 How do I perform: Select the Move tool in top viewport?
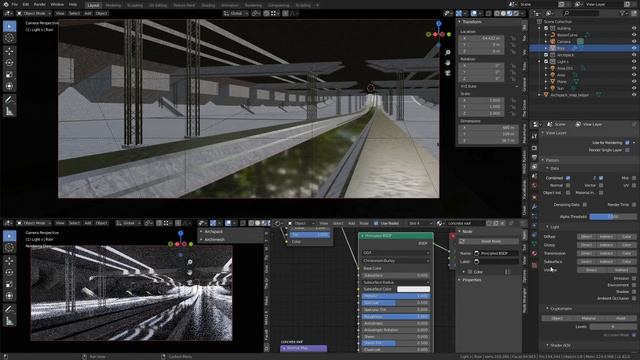[x=9, y=51]
